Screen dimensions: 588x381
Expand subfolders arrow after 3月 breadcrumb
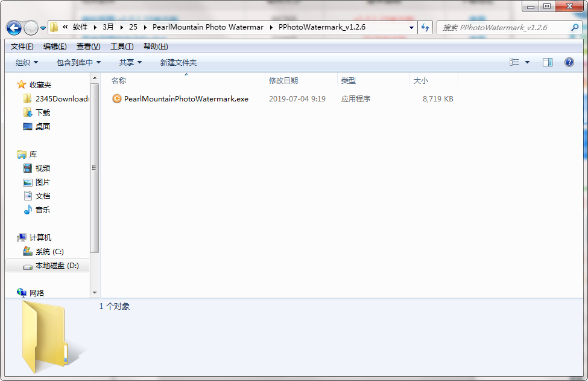[121, 27]
